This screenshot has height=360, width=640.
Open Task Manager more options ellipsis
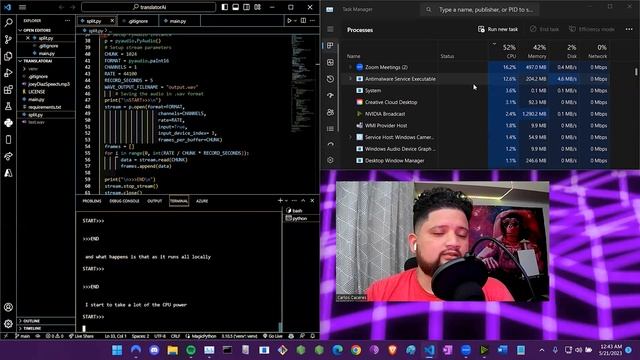[x=629, y=29]
